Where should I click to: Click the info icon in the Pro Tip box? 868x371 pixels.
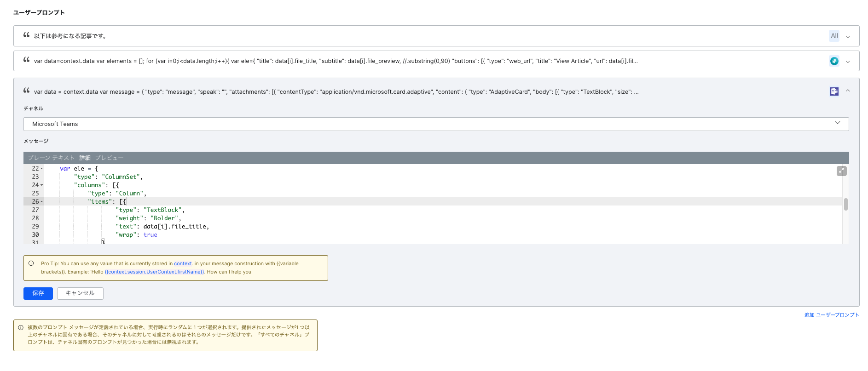[x=31, y=263]
